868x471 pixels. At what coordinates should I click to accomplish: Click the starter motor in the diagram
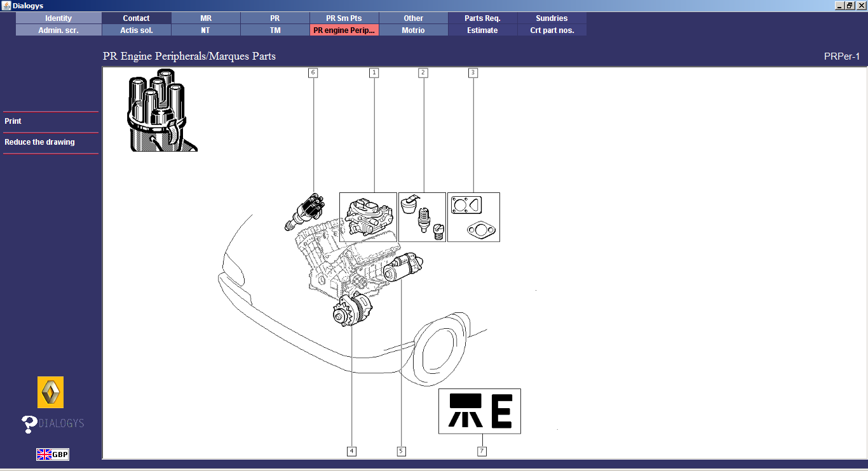[x=403, y=267]
